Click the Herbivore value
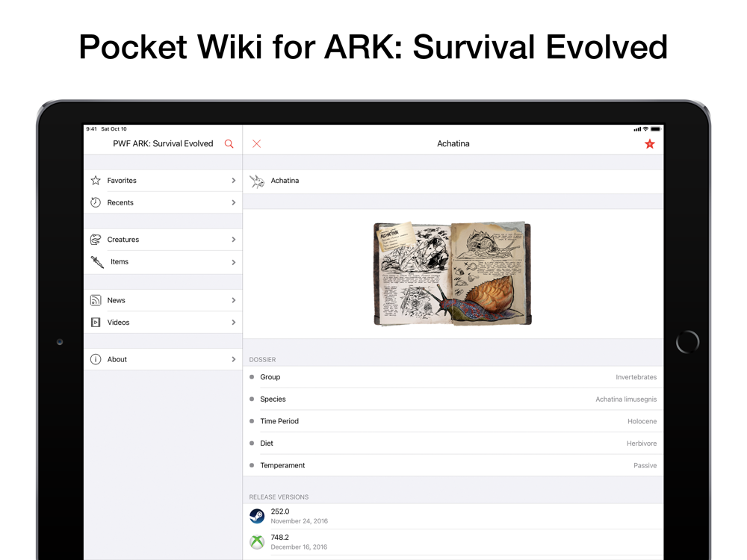747x560 pixels. 641,444
